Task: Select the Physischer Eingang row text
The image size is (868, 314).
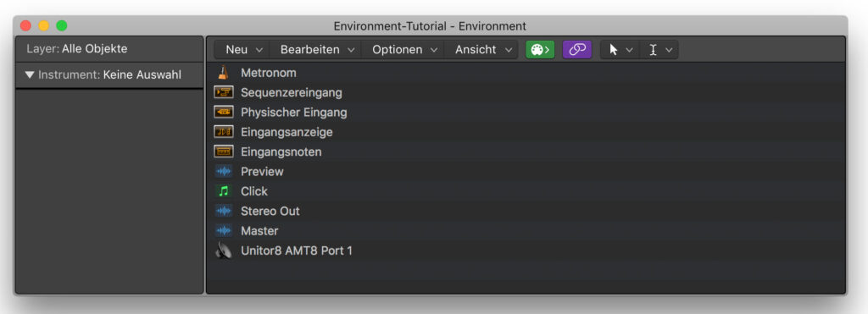Action: pyautogui.click(x=294, y=113)
